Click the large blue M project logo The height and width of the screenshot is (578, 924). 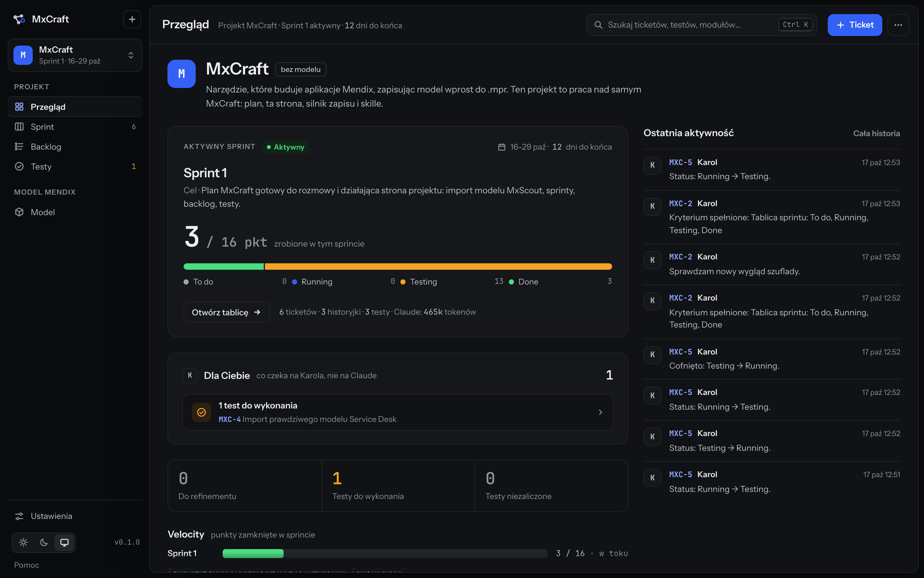pyautogui.click(x=181, y=74)
